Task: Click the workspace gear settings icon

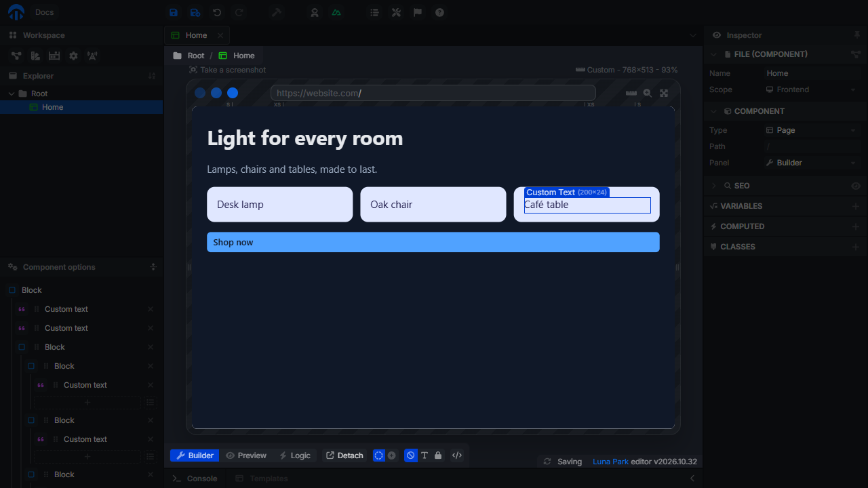Action: (73, 56)
